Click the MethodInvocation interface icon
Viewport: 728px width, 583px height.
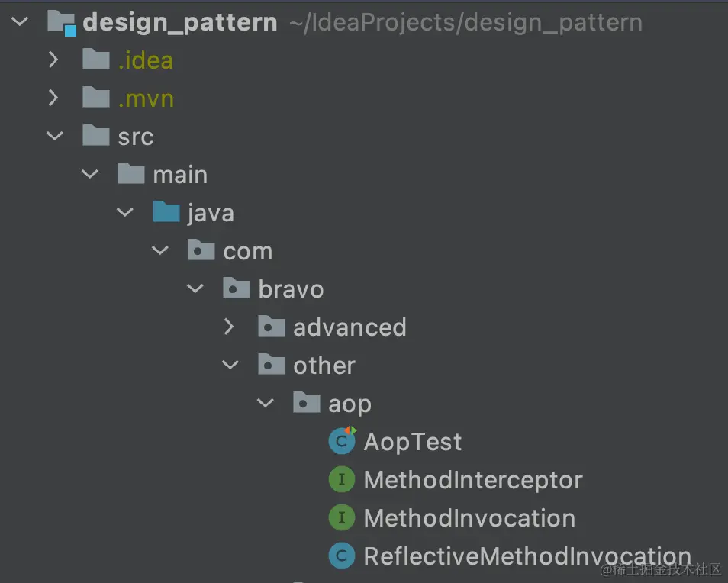(x=342, y=517)
